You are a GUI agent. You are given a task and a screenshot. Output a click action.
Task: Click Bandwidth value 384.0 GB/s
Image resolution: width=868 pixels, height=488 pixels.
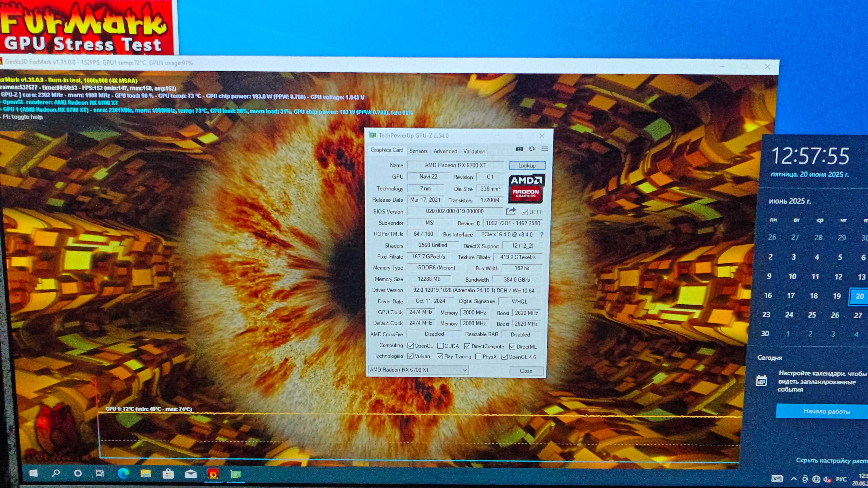pyautogui.click(x=517, y=280)
